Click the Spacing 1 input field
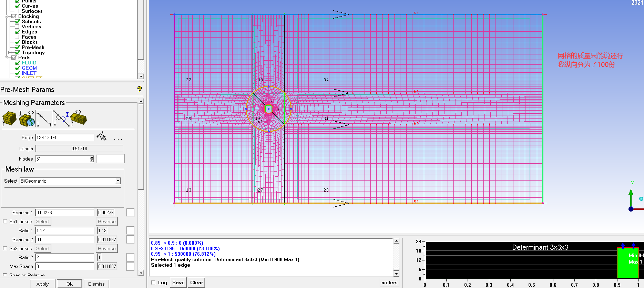The width and height of the screenshot is (644, 288). pyautogui.click(x=65, y=213)
